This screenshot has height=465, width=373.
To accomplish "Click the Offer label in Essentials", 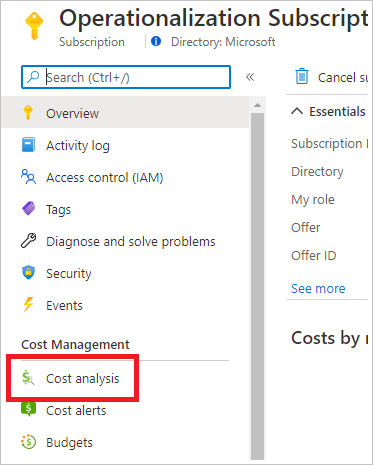I will click(x=305, y=228).
